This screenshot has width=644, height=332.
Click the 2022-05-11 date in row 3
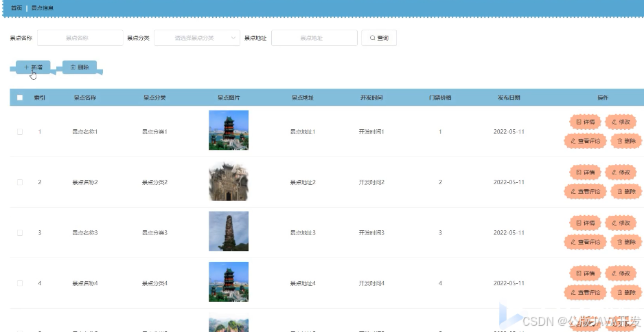coord(509,233)
